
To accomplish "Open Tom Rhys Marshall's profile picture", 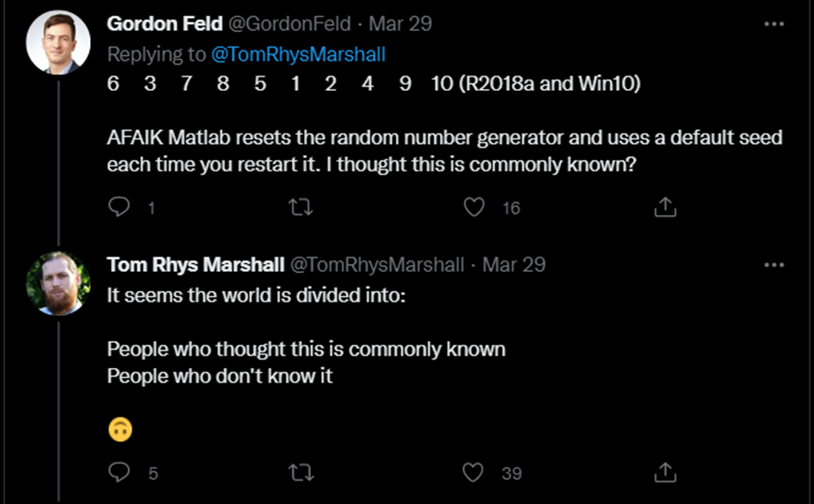I will tap(58, 283).
